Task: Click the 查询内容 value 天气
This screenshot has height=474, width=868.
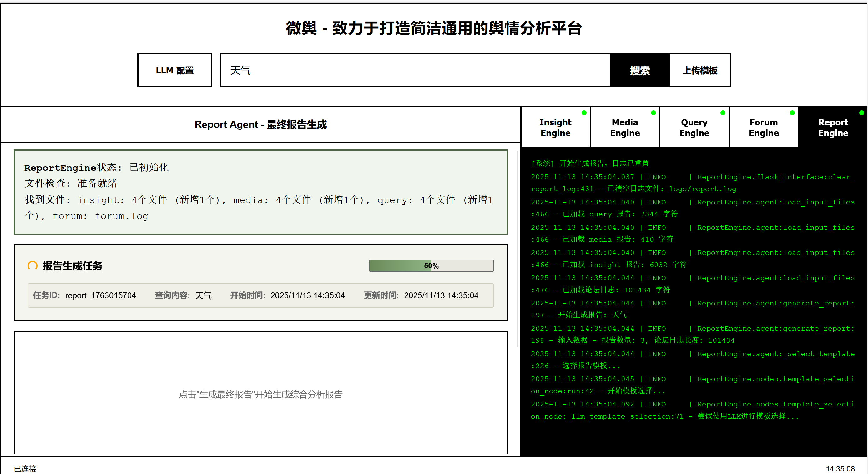Action: [203, 295]
